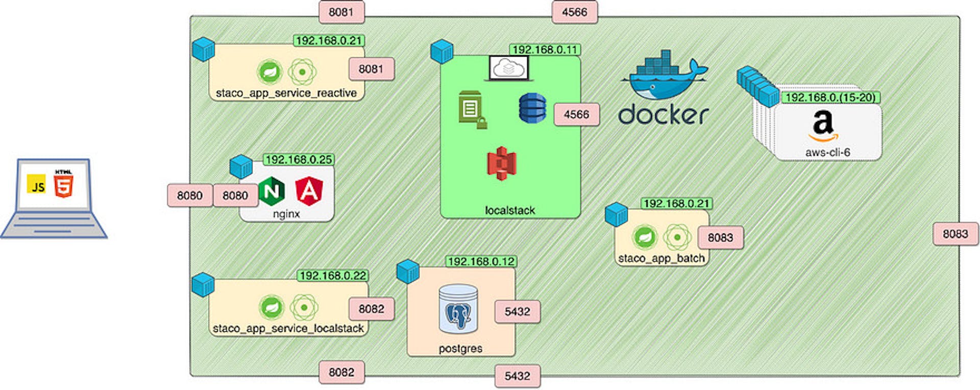Click port 8081 attached to staco_app_service_reactive
This screenshot has width=980, height=390.
(372, 69)
